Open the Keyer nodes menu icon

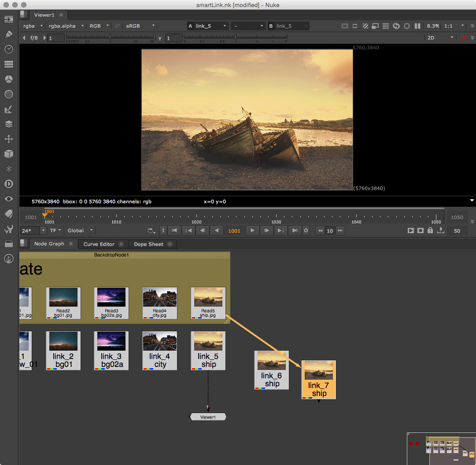coord(8,109)
